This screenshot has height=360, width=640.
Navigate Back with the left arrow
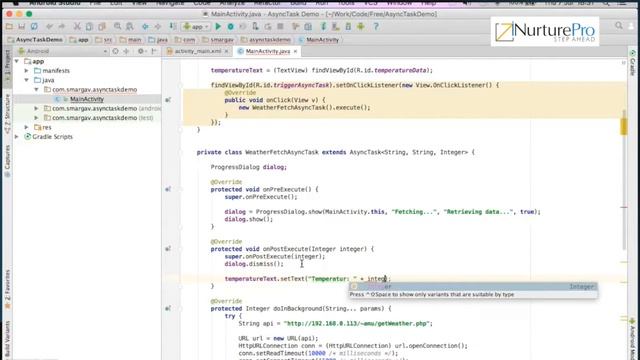click(x=145, y=27)
